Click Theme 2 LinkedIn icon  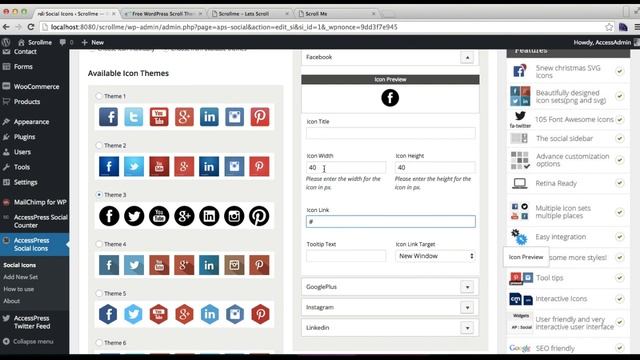point(209,166)
